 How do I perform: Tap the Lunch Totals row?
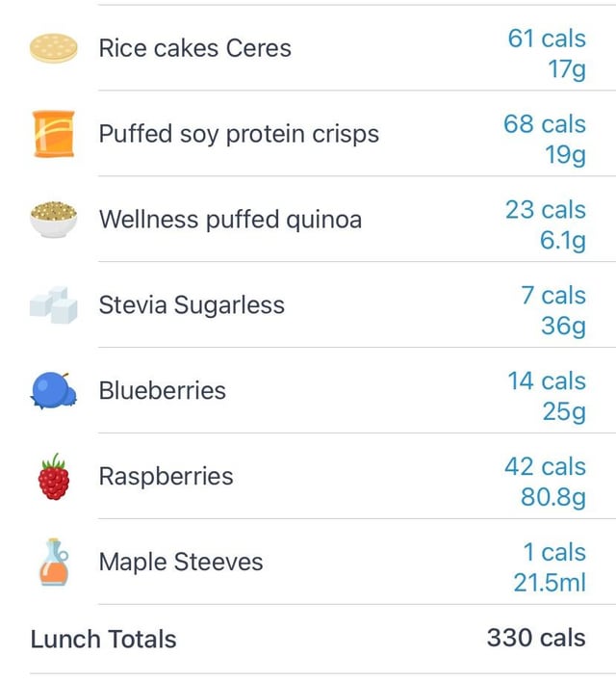(308, 639)
